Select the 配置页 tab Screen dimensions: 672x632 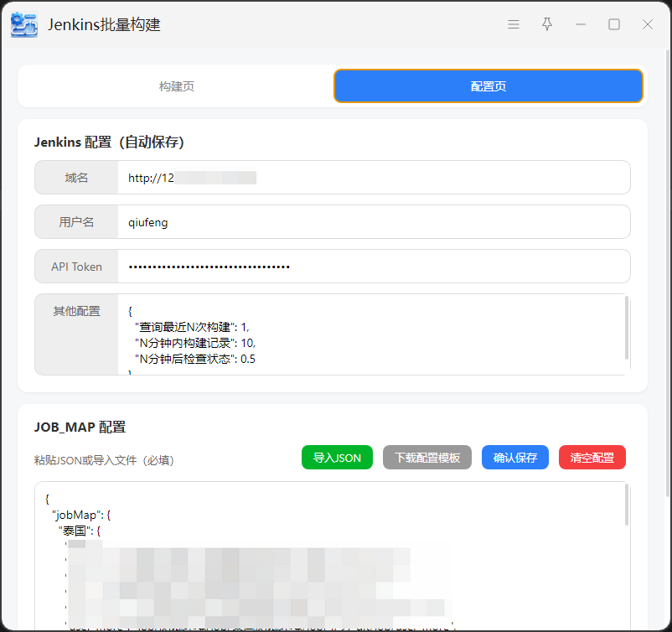coord(488,86)
